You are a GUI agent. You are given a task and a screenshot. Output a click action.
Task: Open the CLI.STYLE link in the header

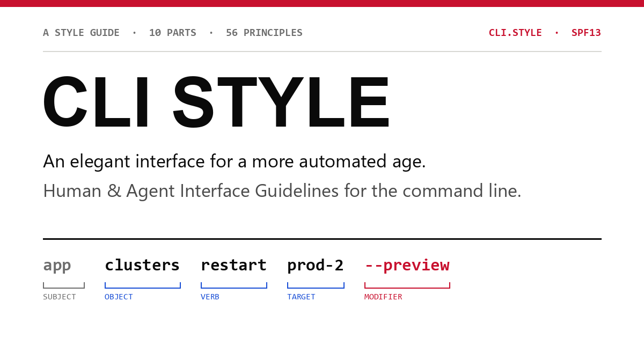[515, 33]
